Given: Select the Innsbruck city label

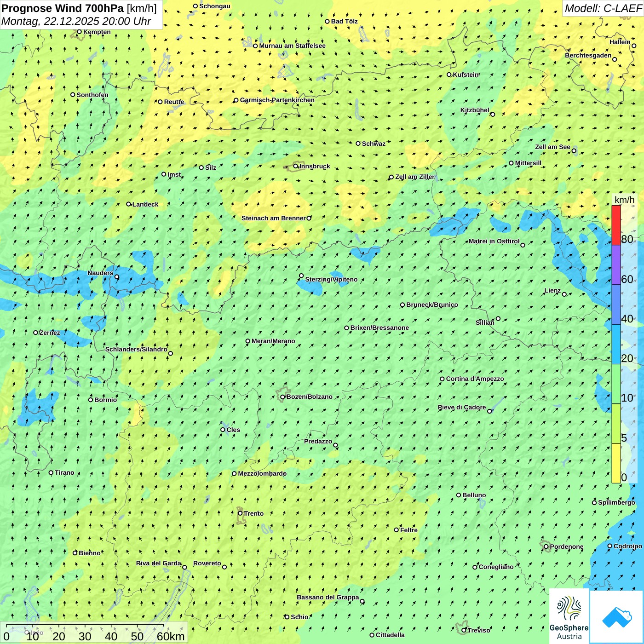Looking at the screenshot, I should point(315,166).
